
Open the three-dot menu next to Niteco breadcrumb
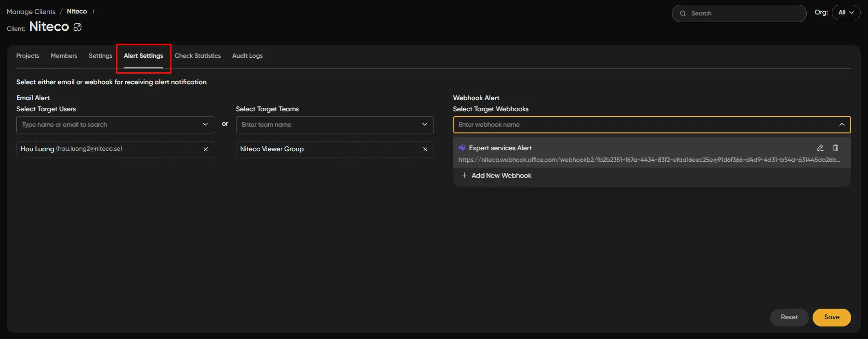[93, 12]
